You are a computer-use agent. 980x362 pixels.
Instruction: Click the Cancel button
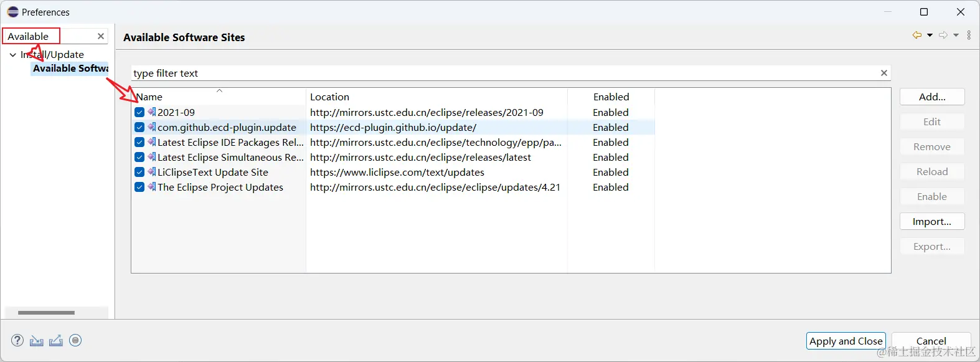coord(931,341)
